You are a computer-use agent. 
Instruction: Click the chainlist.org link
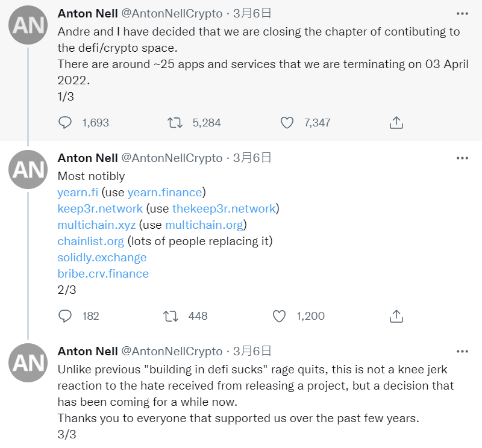(x=90, y=241)
